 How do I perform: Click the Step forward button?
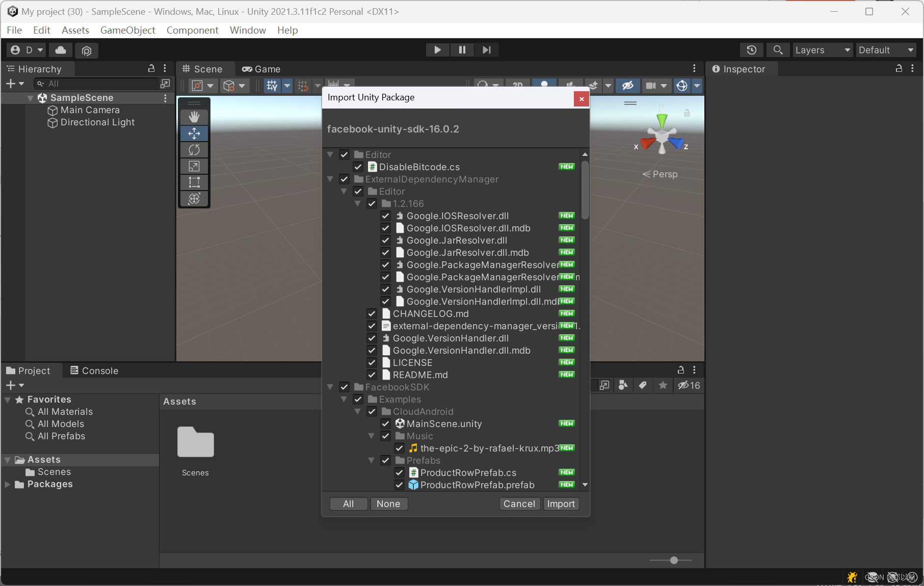487,50
